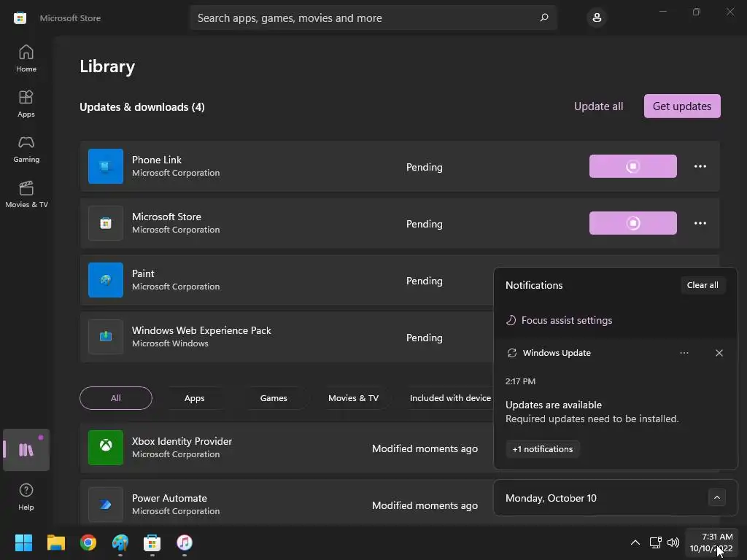This screenshot has height=560, width=747.
Task: Select the Included with device filter
Action: [x=450, y=398]
